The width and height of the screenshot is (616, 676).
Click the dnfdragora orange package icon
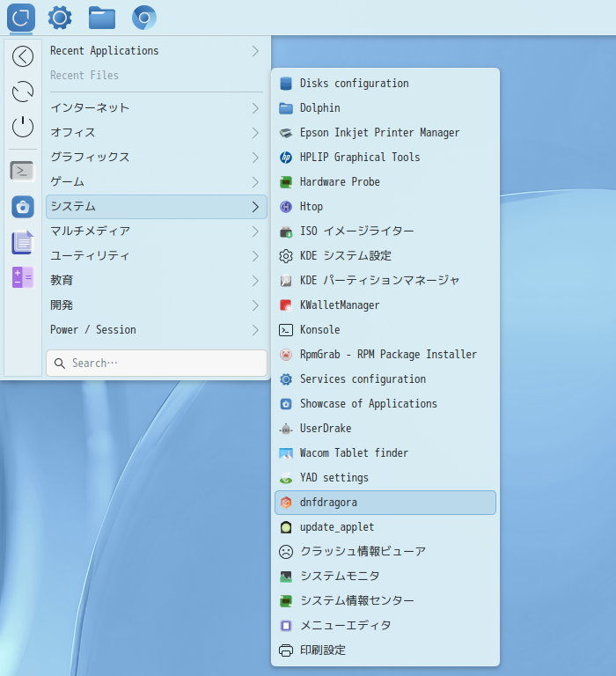pos(286,503)
